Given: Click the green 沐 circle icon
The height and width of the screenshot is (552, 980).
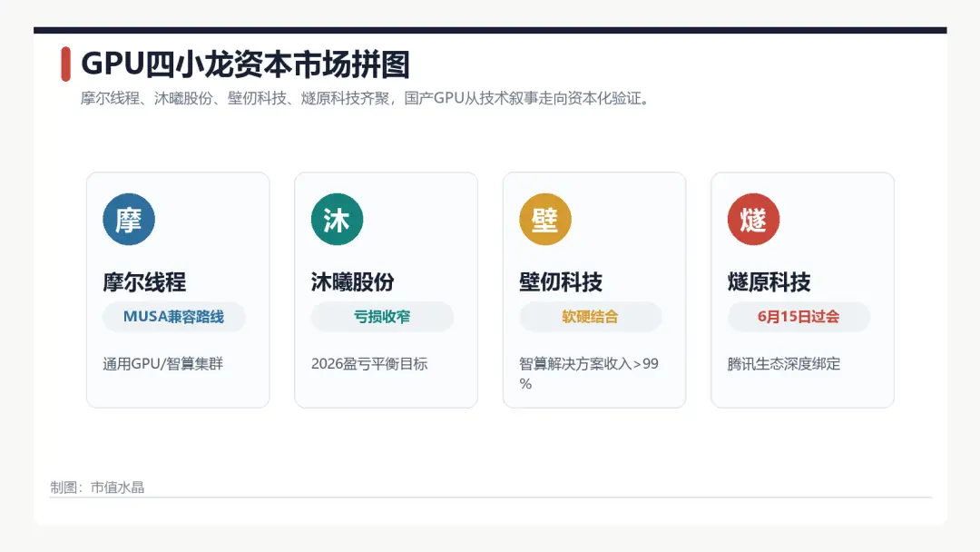Looking at the screenshot, I should pos(337,220).
